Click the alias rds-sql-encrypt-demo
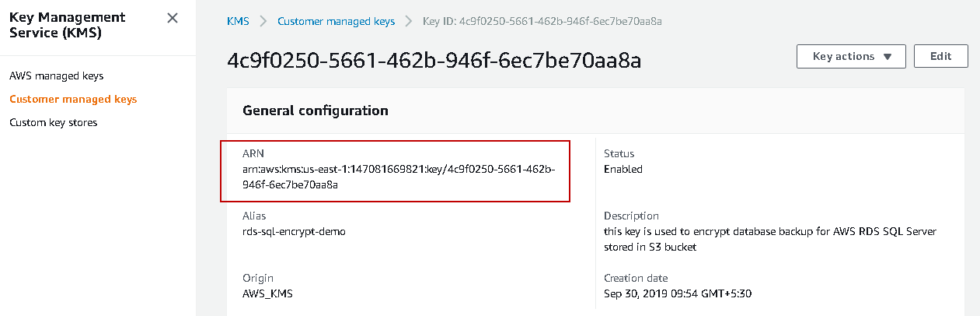This screenshot has height=316, width=980. [x=294, y=232]
